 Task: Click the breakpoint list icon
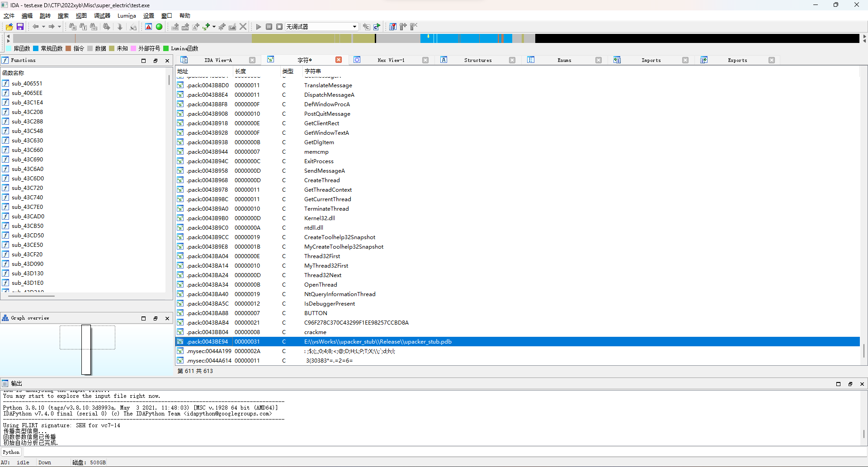(393, 27)
